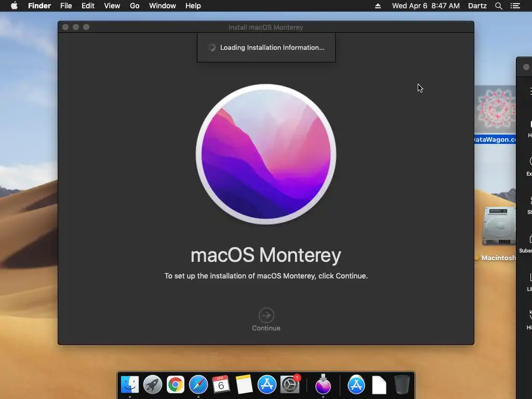The image size is (532, 399).
Task: Open Spotlight search magnifier icon
Action: [x=498, y=6]
